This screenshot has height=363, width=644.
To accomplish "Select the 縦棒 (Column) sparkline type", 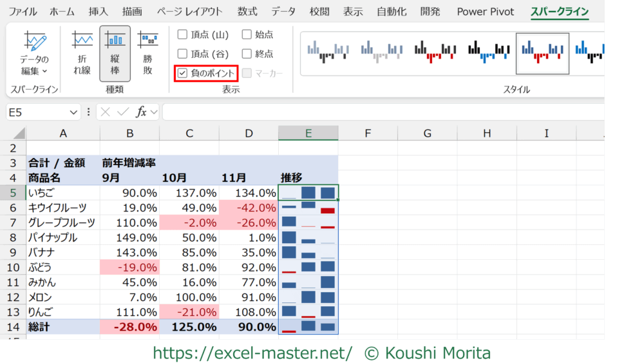I will (x=115, y=54).
